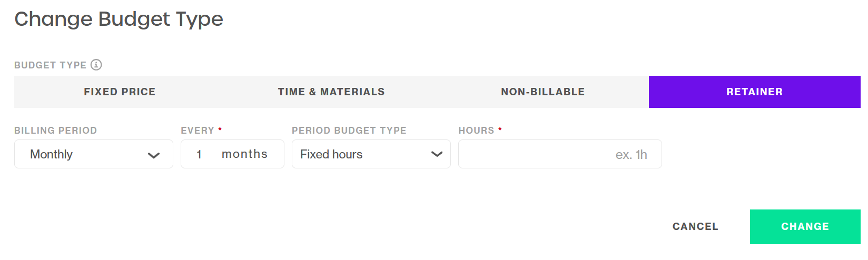The image size is (868, 260).
Task: Click the chevron arrow in Monthly dropdown
Action: tap(154, 155)
